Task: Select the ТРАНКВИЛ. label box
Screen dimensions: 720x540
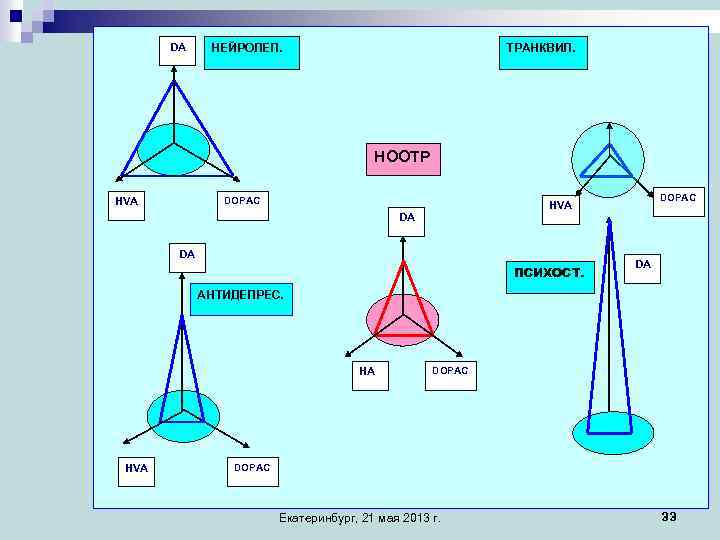Action: coord(543,53)
